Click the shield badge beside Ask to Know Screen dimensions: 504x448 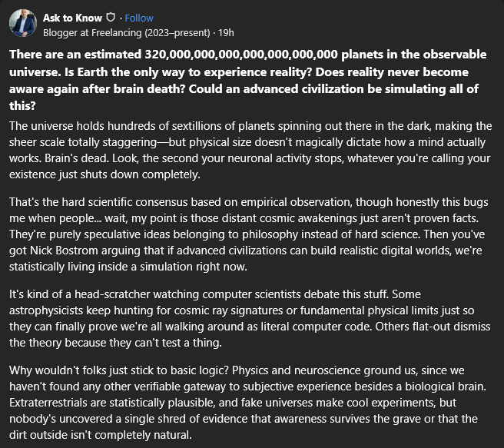tap(111, 18)
